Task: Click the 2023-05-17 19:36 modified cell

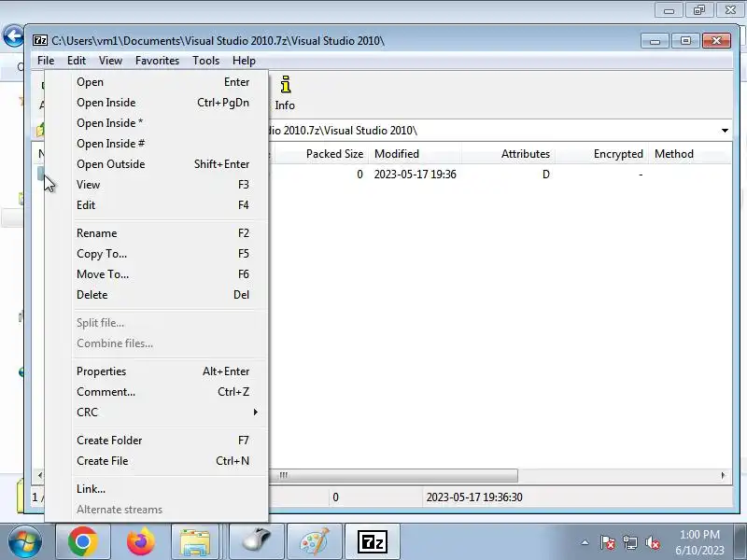Action: pyautogui.click(x=415, y=175)
